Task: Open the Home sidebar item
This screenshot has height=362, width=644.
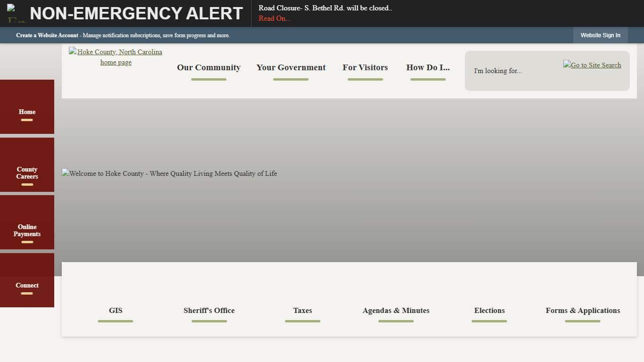Action: [x=27, y=112]
